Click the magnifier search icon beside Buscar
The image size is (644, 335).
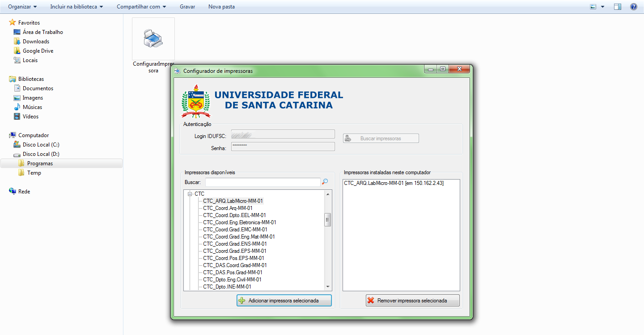(325, 182)
